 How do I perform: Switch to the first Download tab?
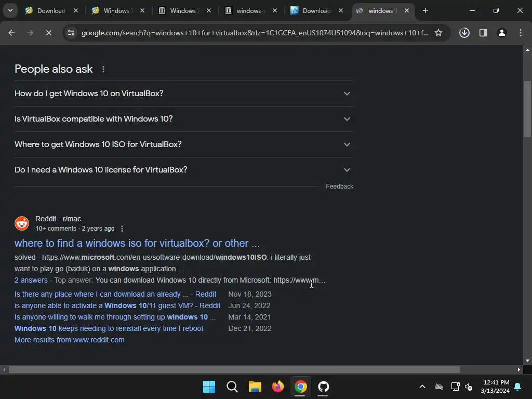tap(51, 11)
